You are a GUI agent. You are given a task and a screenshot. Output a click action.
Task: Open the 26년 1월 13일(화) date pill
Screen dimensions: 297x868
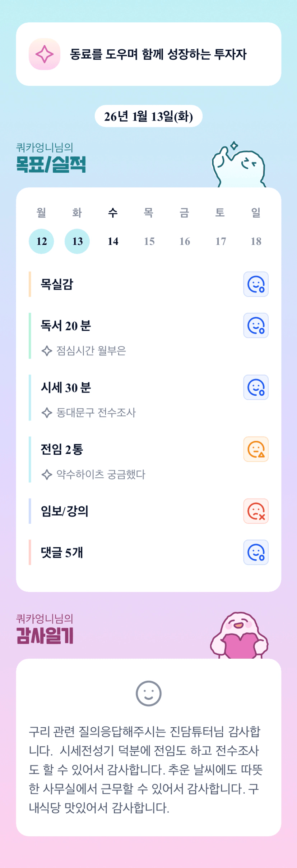148,116
